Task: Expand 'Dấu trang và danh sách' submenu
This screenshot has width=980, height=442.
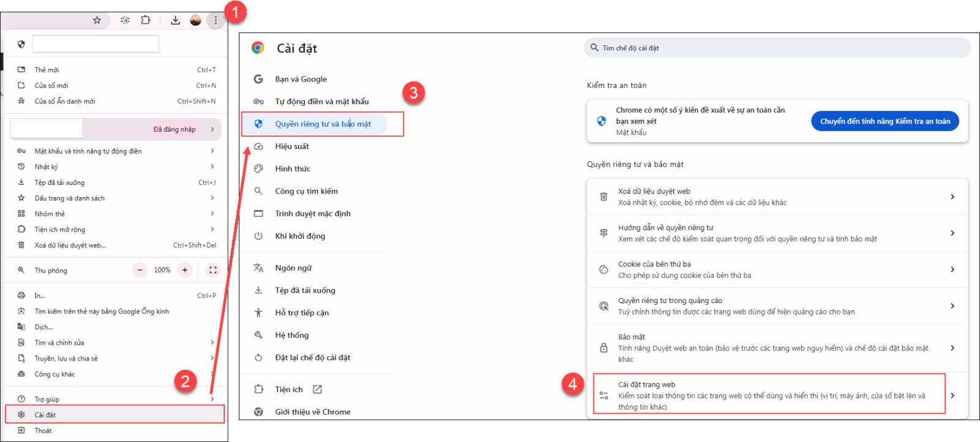Action: pos(116,198)
